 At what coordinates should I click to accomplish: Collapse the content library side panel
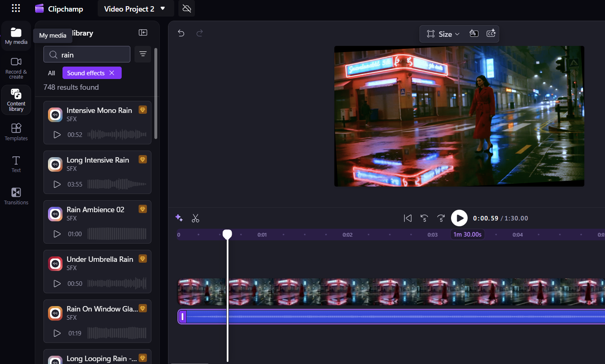pyautogui.click(x=143, y=33)
